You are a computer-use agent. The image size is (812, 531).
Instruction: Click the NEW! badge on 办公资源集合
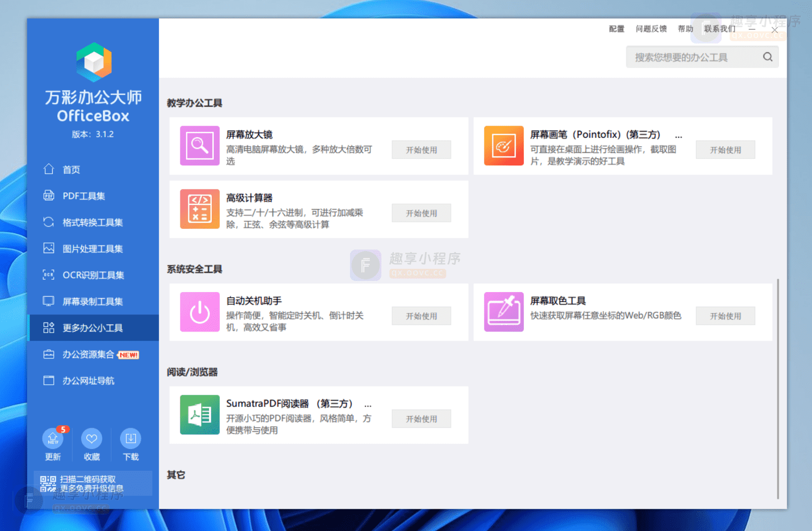click(128, 355)
